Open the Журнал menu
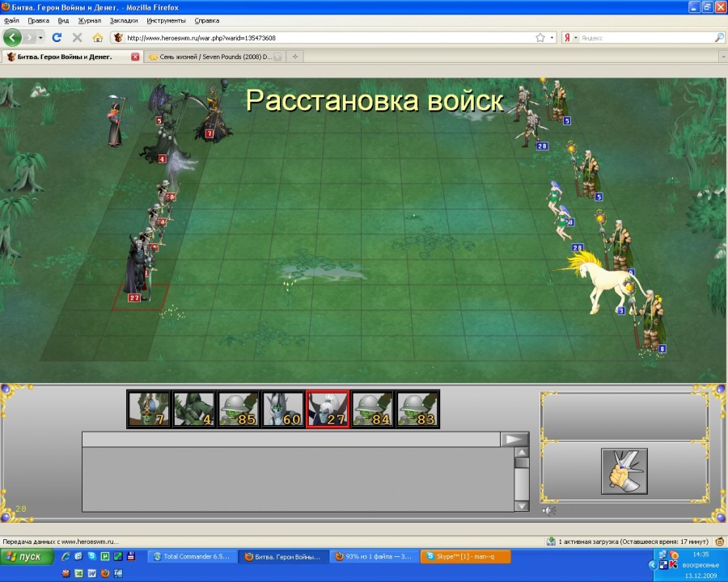The height and width of the screenshot is (582, 728). point(90,20)
